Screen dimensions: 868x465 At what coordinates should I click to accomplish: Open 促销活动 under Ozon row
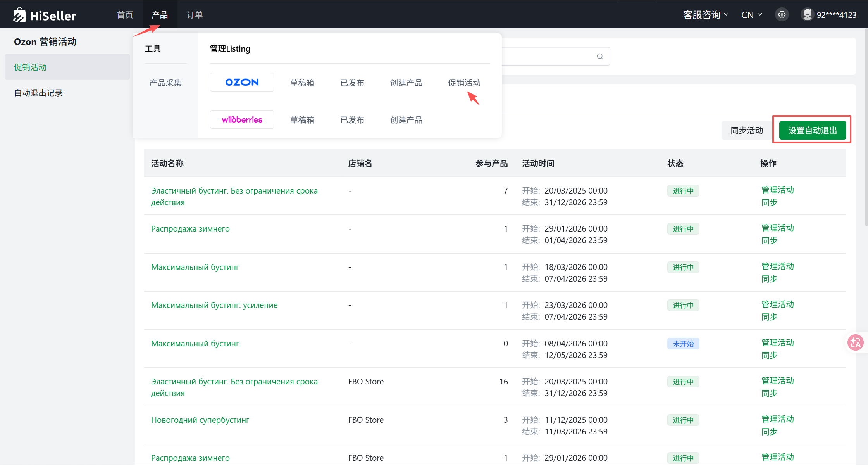coord(464,83)
